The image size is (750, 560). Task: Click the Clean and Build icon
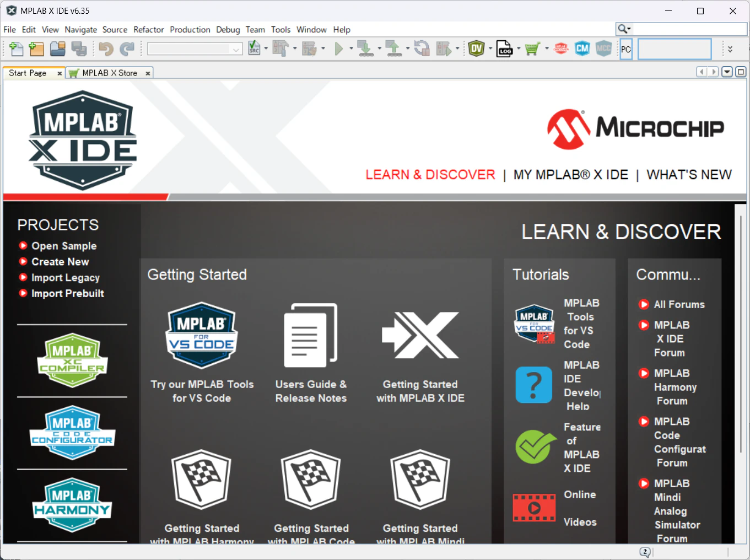pos(309,49)
